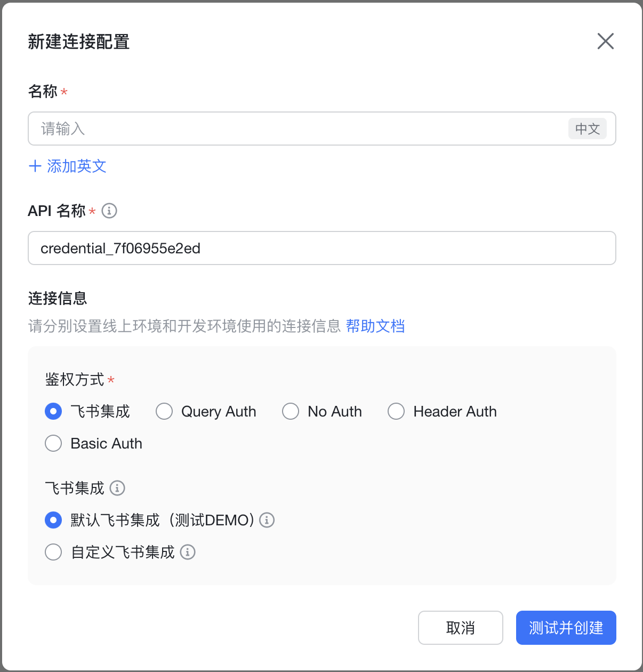Click the 中文 language tag in name field

(587, 129)
